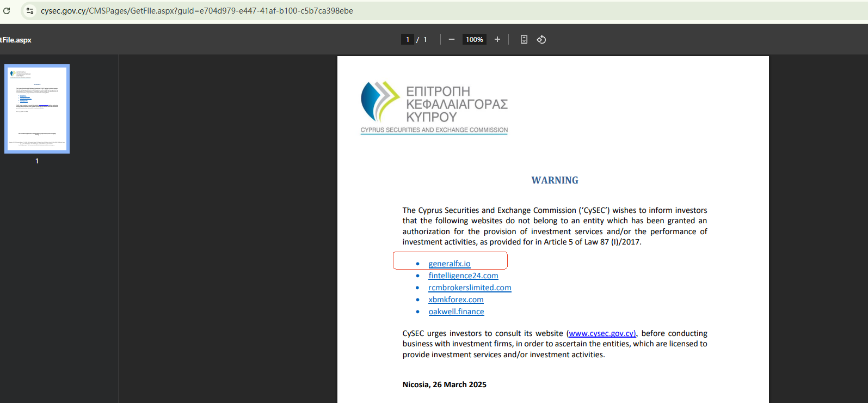Click the current page number field
Screen dimensions: 868x403
(408, 39)
